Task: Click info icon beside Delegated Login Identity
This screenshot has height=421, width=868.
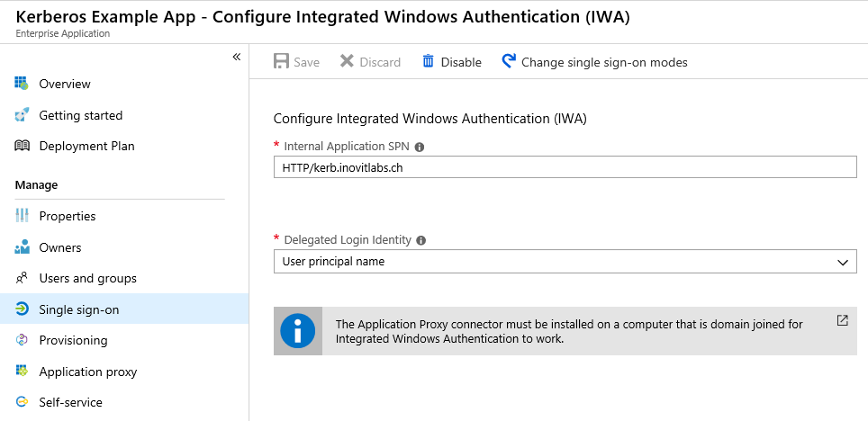Action: 420,241
